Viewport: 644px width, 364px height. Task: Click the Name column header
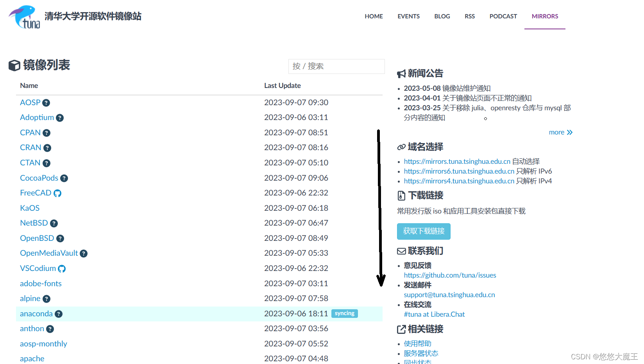pyautogui.click(x=29, y=86)
